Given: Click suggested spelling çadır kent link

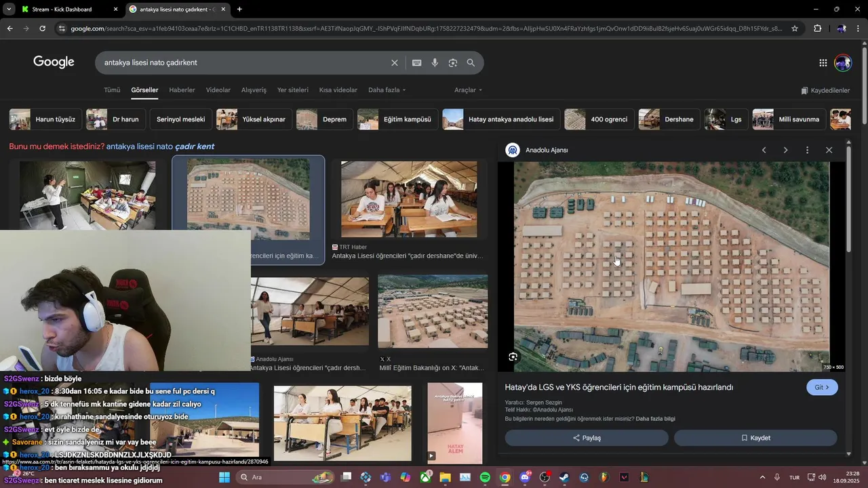Looking at the screenshot, I should (160, 146).
